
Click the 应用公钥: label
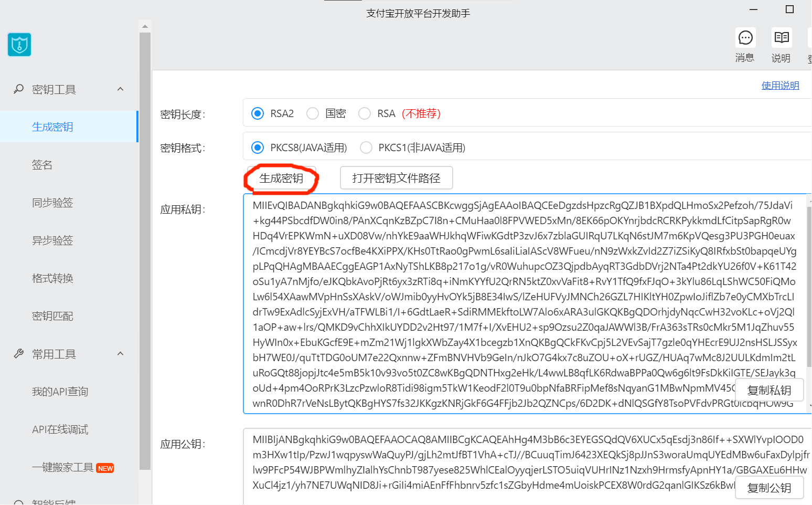(183, 444)
